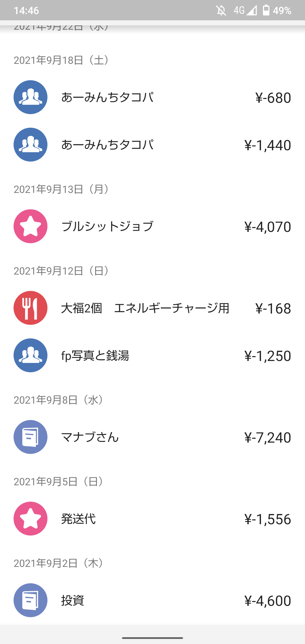The width and height of the screenshot is (305, 644).
Task: Tap the star icon beside 発送代
Action: click(x=30, y=519)
